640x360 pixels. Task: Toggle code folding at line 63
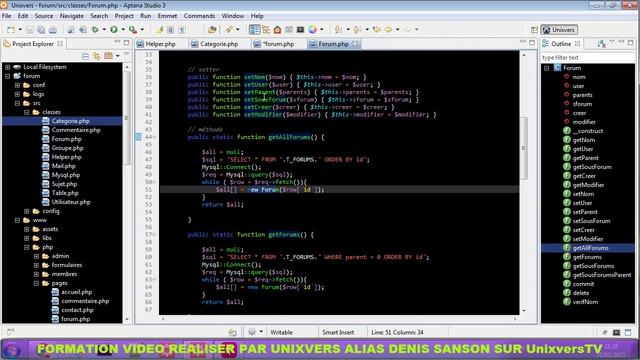[x=154, y=280]
